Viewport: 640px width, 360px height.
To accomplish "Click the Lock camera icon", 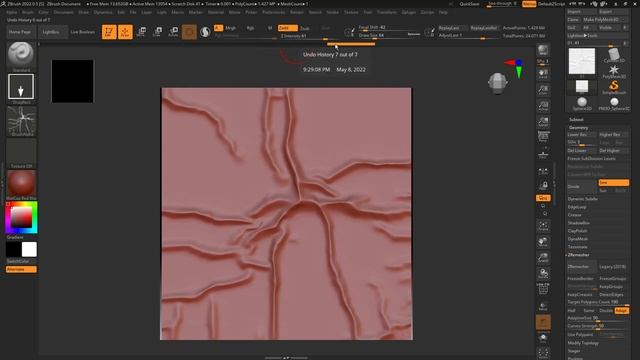I will [543, 185].
